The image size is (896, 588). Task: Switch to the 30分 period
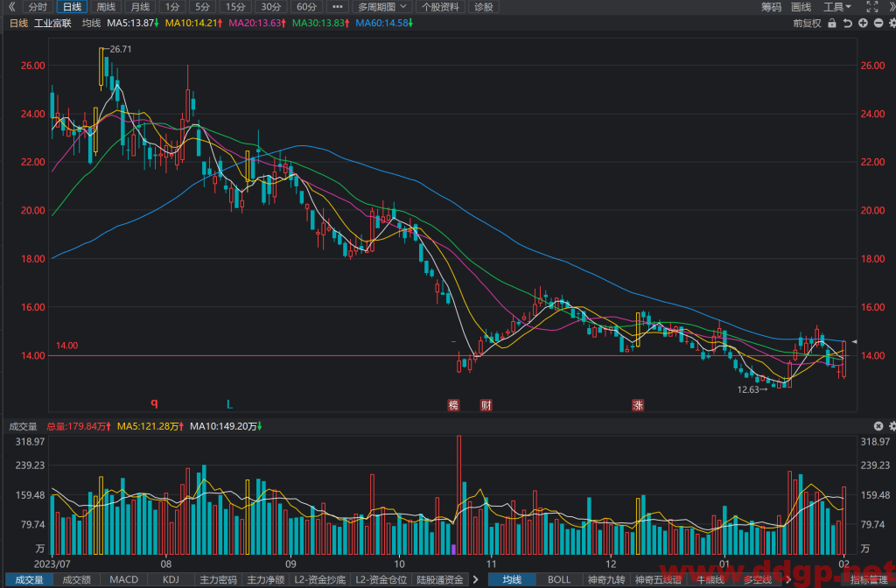[271, 7]
